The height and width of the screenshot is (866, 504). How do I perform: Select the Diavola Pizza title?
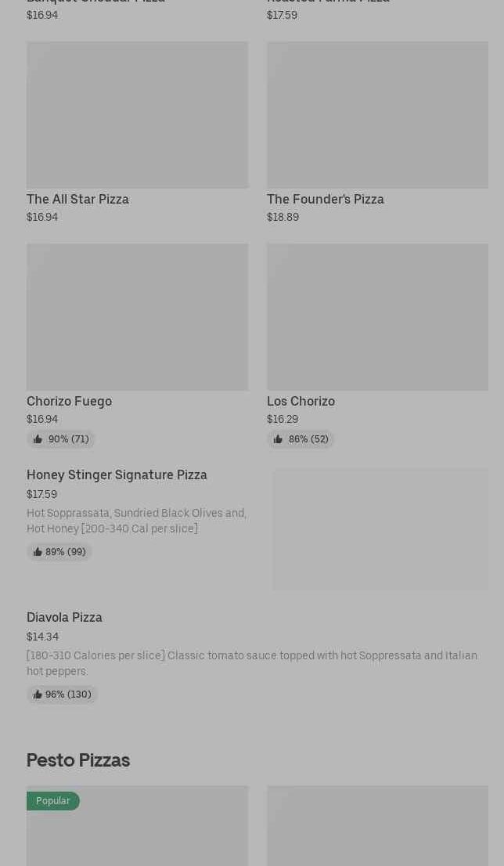(64, 618)
